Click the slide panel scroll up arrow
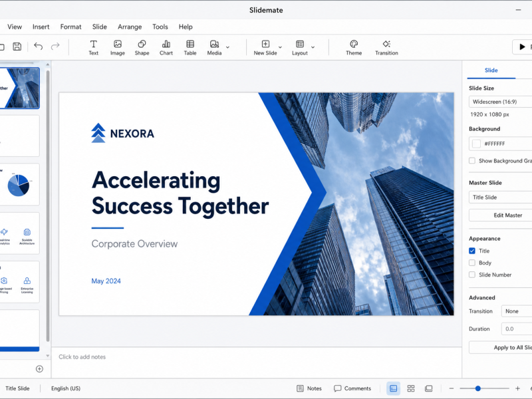532x399 pixels. coord(48,65)
